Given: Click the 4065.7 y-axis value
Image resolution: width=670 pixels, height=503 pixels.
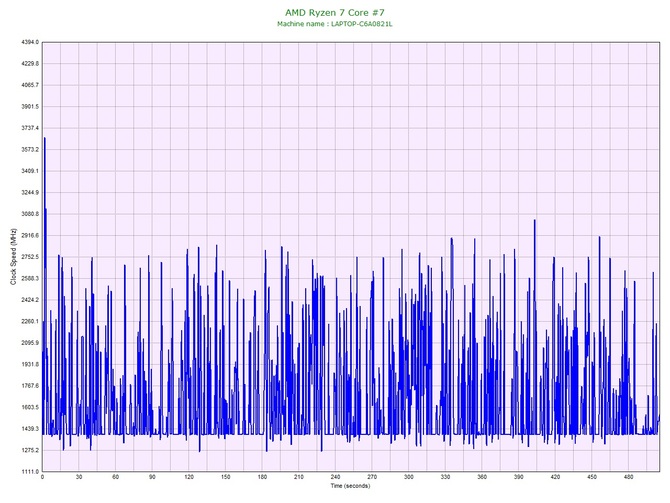Looking at the screenshot, I should [30, 85].
